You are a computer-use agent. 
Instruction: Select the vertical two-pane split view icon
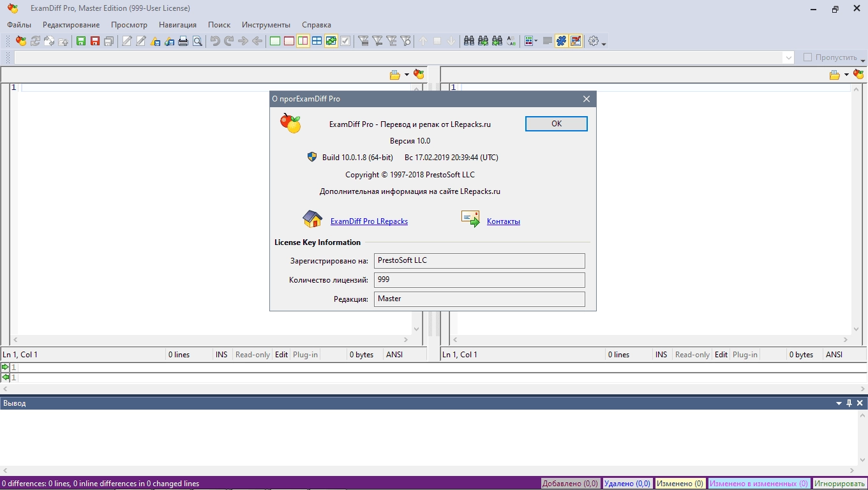pos(303,41)
